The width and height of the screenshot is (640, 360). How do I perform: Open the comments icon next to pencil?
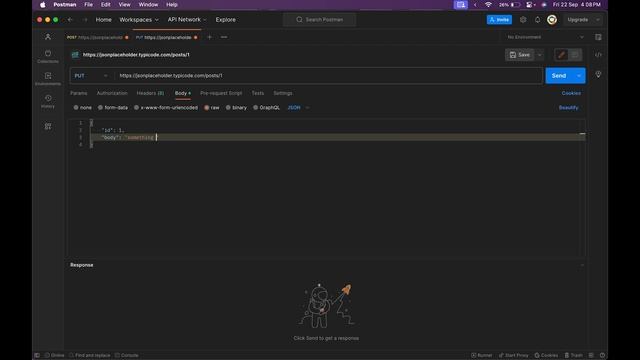click(575, 55)
